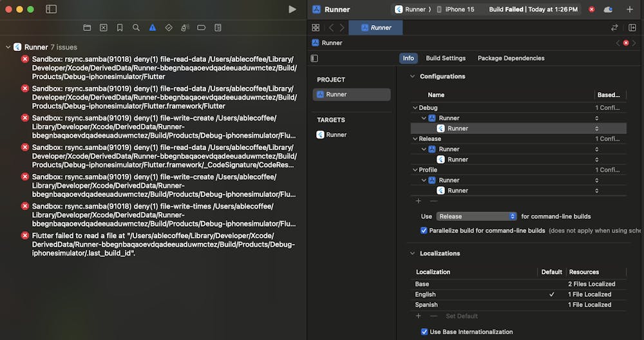644x340 pixels.
Task: Add an editor on the right icon
Action: pos(632,28)
